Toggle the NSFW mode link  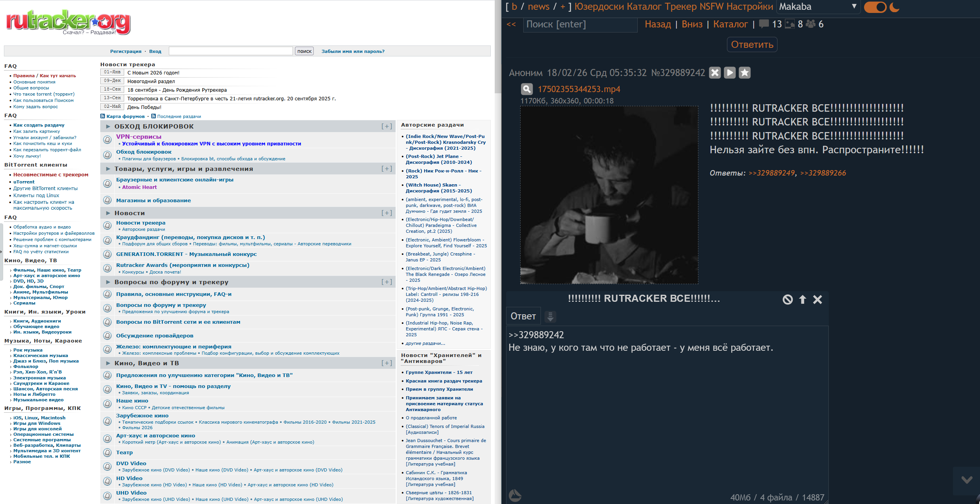pos(712,7)
